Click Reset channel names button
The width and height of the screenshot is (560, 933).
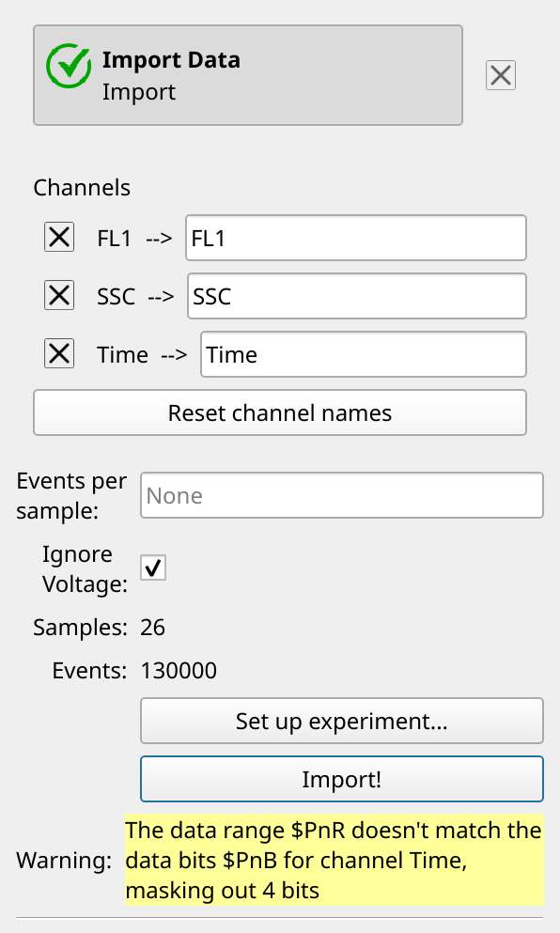[x=280, y=413]
